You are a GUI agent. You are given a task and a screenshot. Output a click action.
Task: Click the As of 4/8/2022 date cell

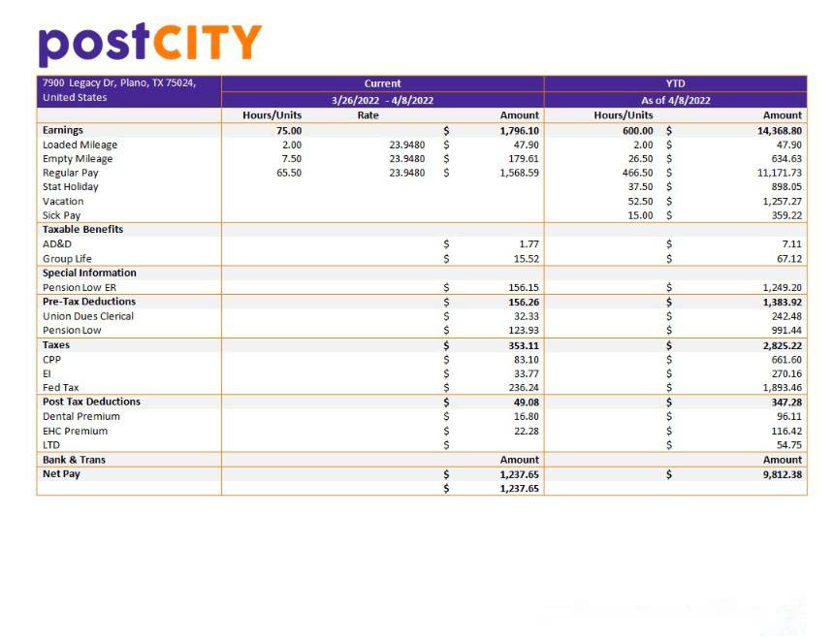click(675, 100)
